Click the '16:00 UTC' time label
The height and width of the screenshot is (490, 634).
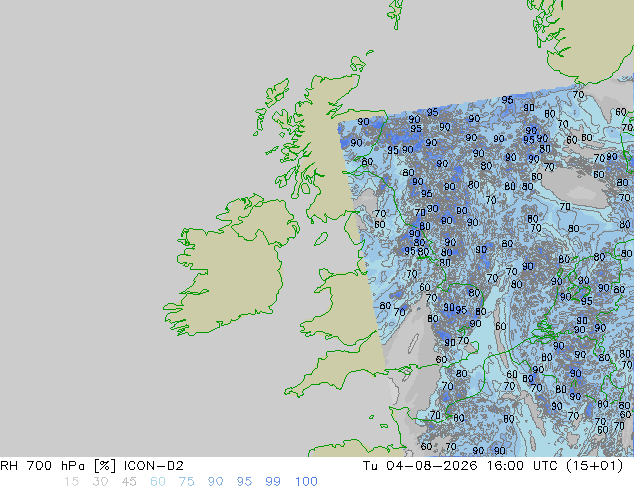click(524, 466)
